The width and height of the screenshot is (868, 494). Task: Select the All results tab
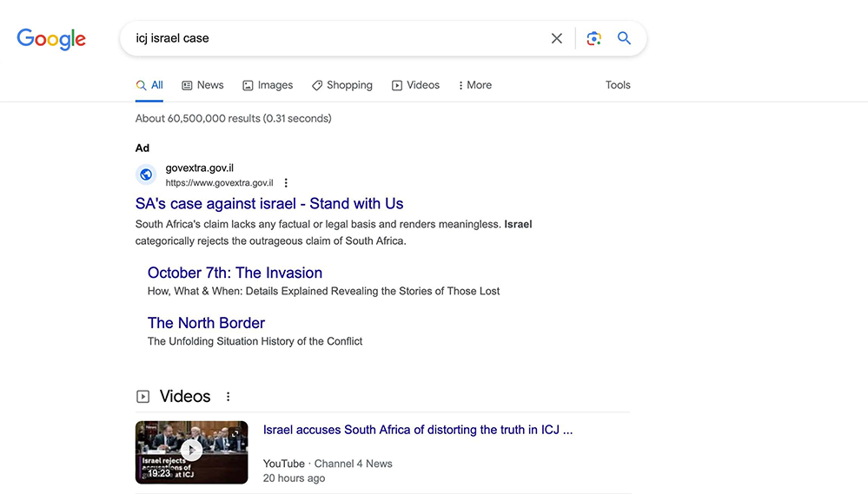pyautogui.click(x=149, y=85)
